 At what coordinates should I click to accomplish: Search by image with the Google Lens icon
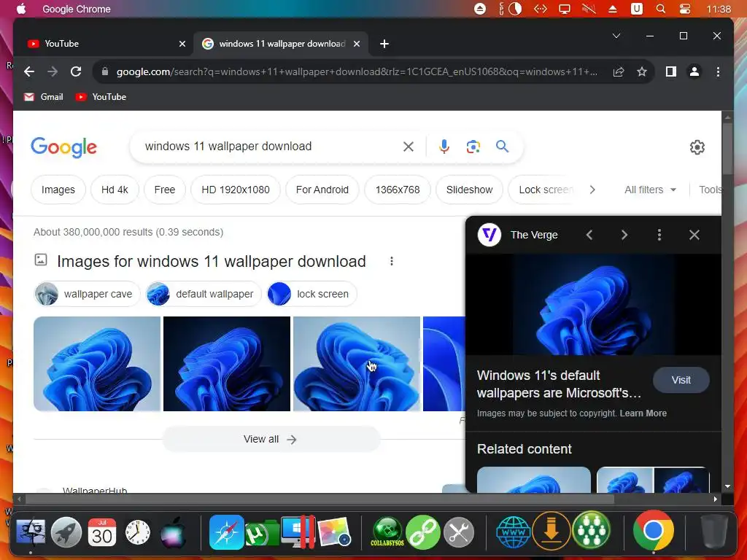[473, 147]
